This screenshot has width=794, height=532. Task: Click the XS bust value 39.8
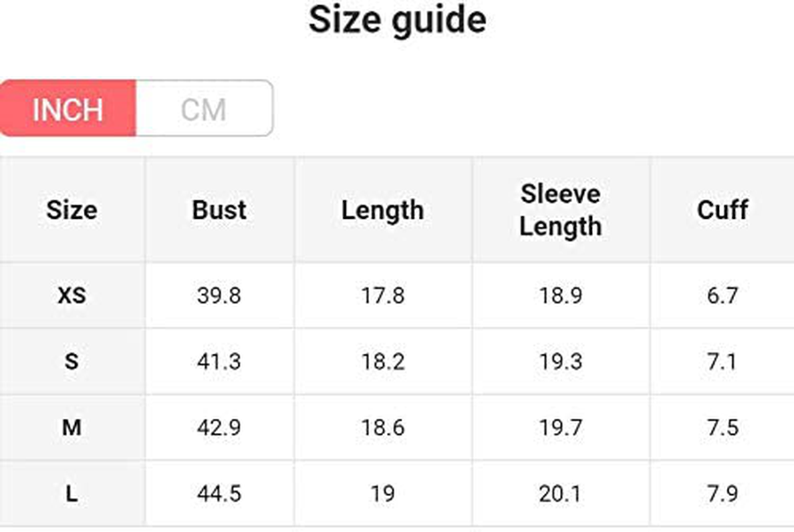point(219,295)
